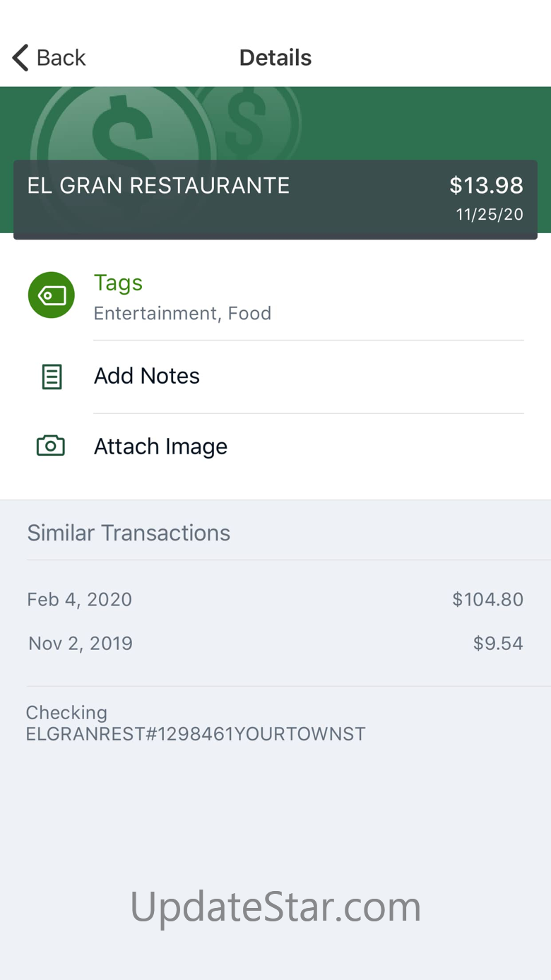The width and height of the screenshot is (551, 980).
Task: Tap the camera icon
Action: [51, 446]
